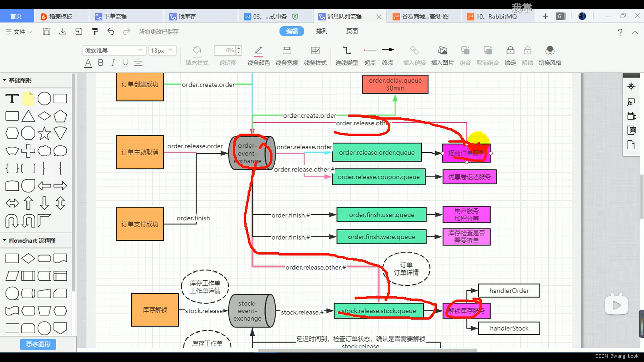Screen dimensions: 644x362
Task: Lock selected shape (锁定)
Action: pyautogui.click(x=511, y=56)
